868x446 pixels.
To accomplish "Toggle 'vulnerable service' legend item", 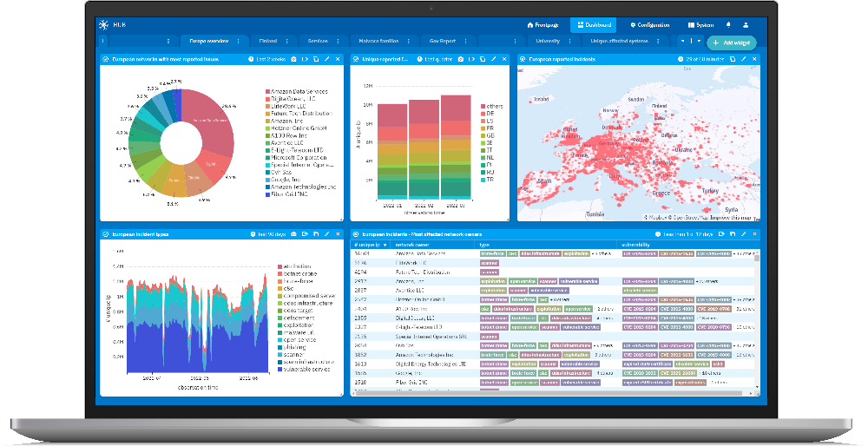I will (304, 371).
